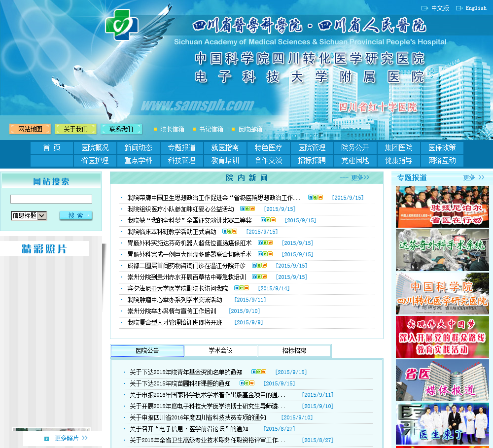Select the 学术会议 tab
493x448 pixels.
221,350
